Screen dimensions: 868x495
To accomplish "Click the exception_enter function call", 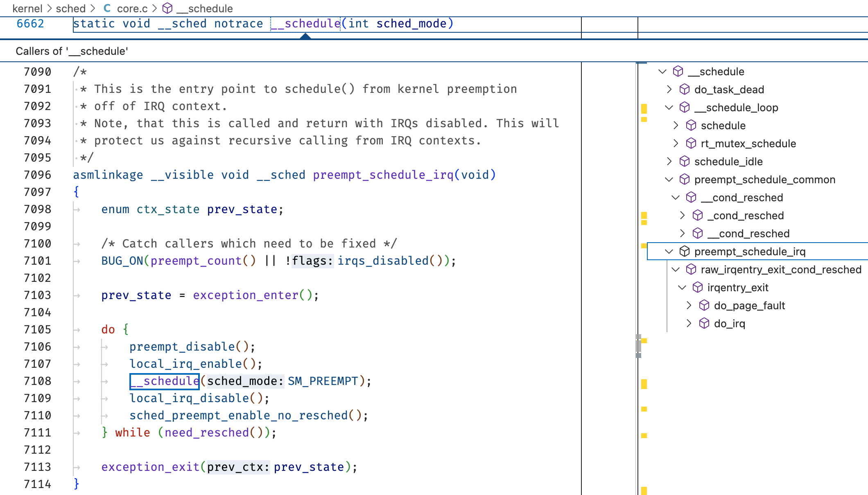I will point(246,295).
